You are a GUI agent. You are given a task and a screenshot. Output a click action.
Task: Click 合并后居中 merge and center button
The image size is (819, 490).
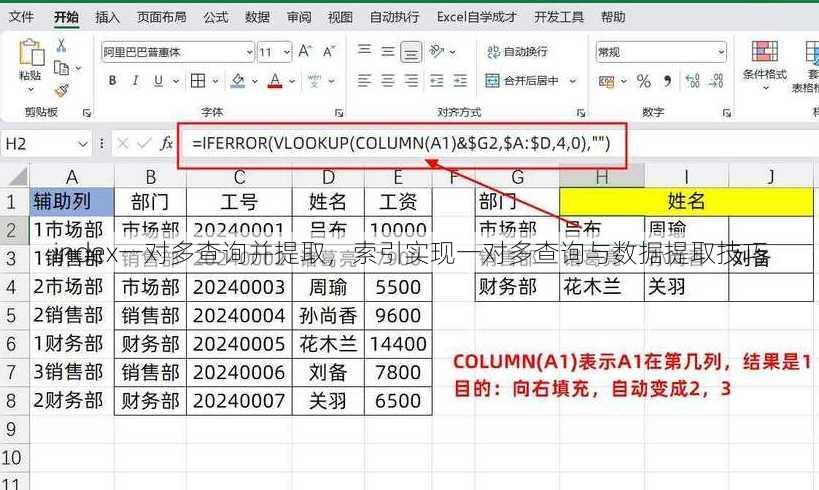tap(522, 80)
